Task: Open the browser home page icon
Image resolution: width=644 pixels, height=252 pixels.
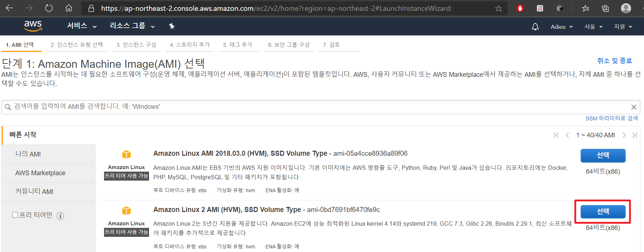Action: 69,8
